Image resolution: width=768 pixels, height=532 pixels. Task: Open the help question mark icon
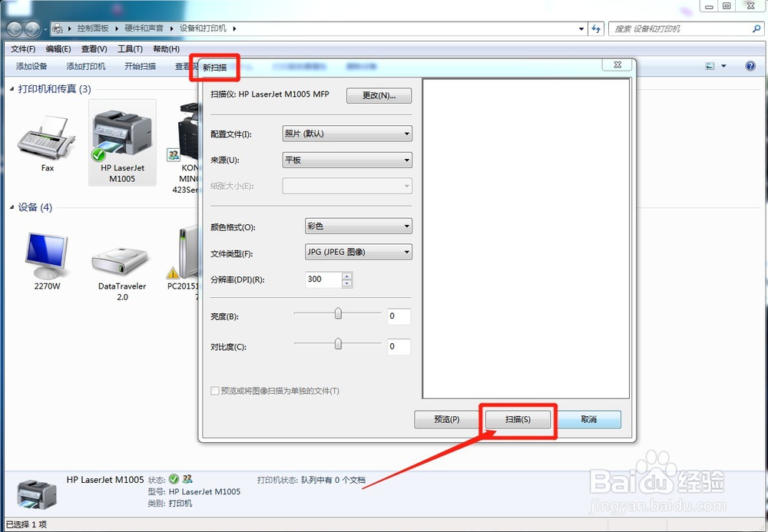click(x=750, y=66)
